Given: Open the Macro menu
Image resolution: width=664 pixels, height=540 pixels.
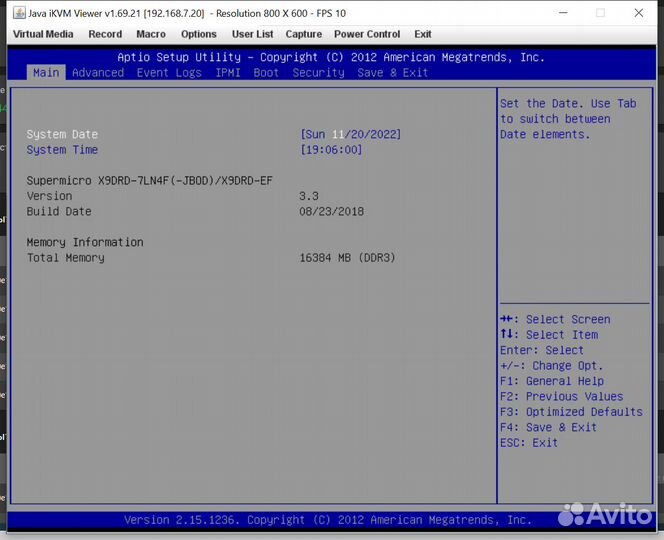Looking at the screenshot, I should 151,34.
